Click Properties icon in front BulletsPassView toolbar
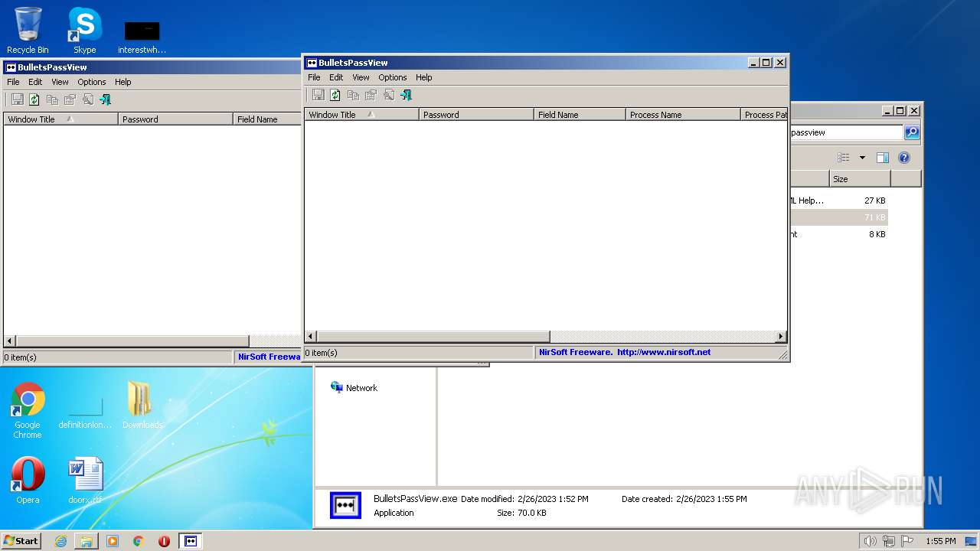The width and height of the screenshot is (980, 551). pos(371,95)
